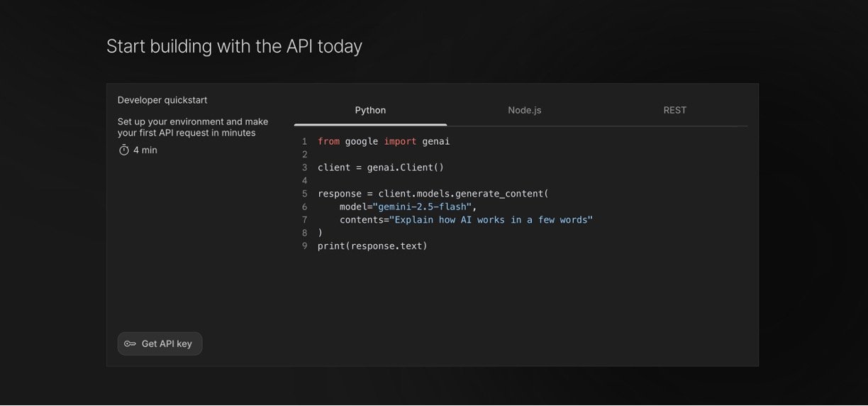This screenshot has height=406, width=868.
Task: Place cursor on 'client = genai.Client()' line
Action: tap(380, 168)
